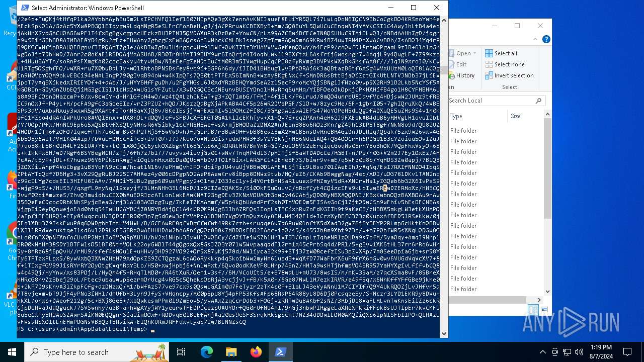644x362 pixels.
Task: Expand the Open dropdown in Explorer ribbon
Action: [x=474, y=53]
